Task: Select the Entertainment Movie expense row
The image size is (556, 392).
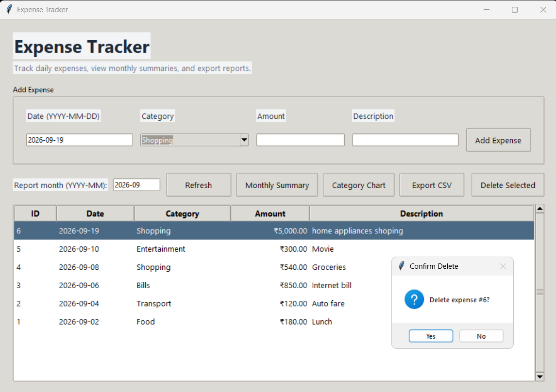Action: (274, 249)
